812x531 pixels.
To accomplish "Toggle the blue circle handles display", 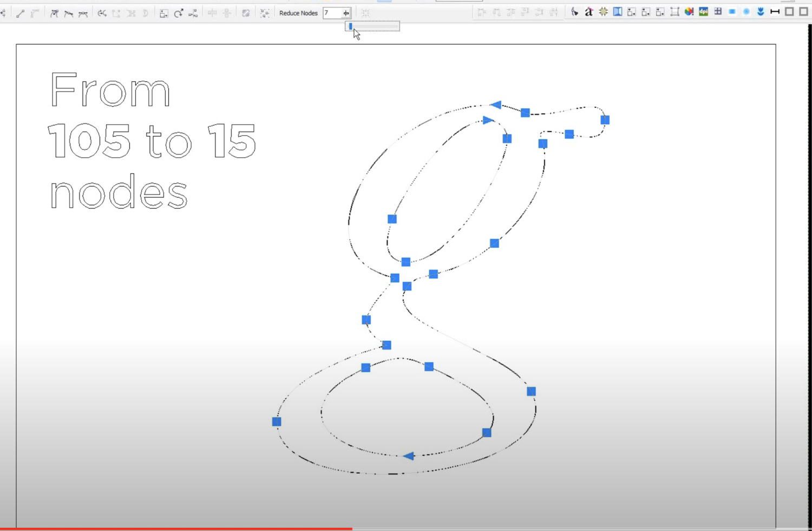I will pyautogui.click(x=746, y=11).
